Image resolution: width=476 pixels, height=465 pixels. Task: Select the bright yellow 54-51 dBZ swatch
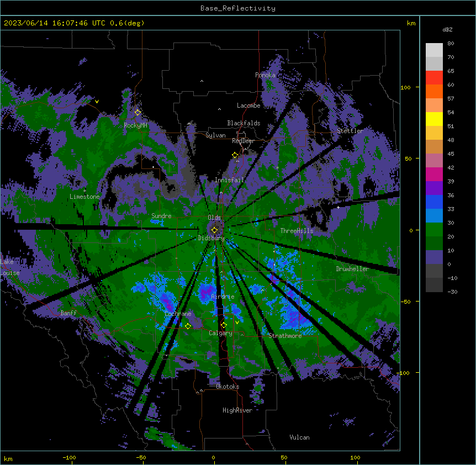pyautogui.click(x=434, y=119)
